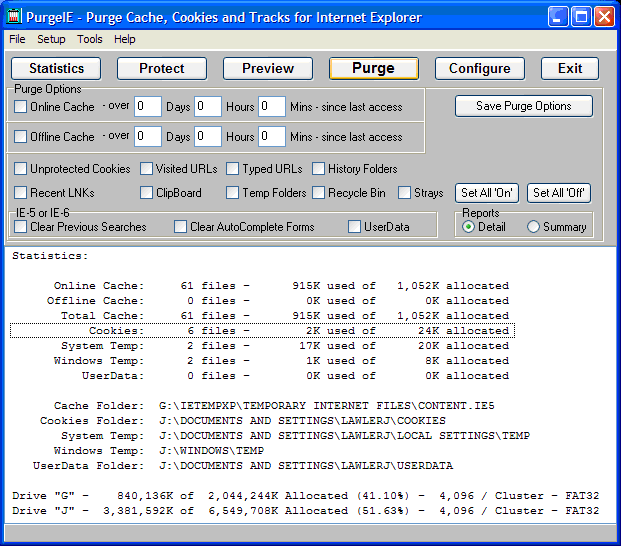
Task: Click Online Cache Mins input field
Action: [x=272, y=107]
